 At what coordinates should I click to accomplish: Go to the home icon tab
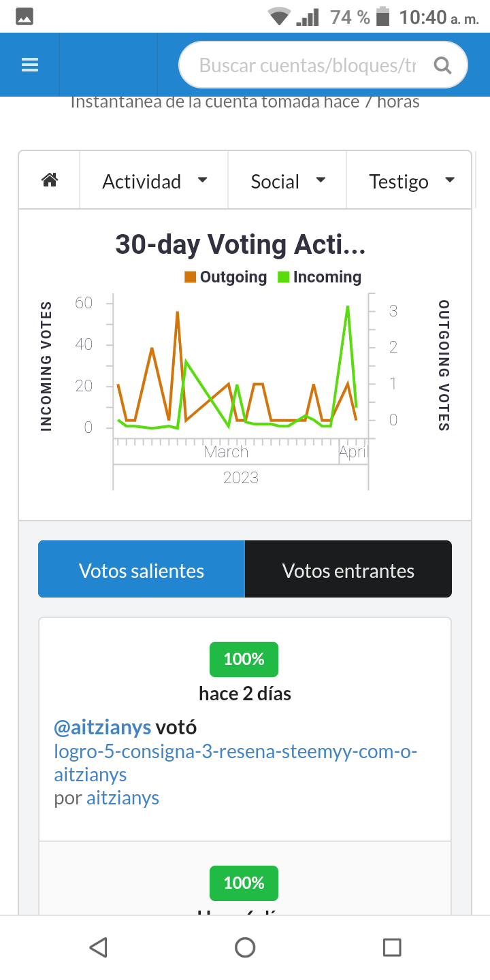[x=50, y=180]
